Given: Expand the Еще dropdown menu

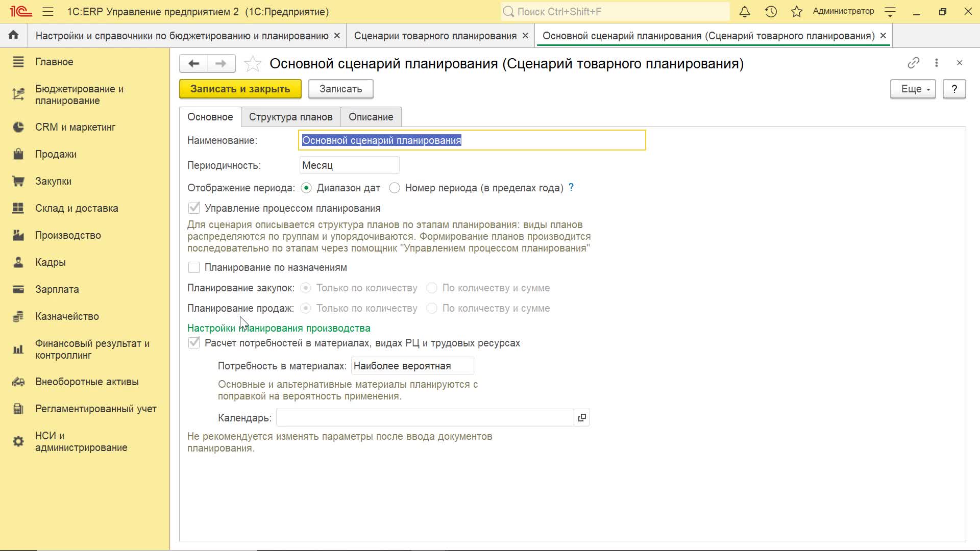Looking at the screenshot, I should [913, 89].
